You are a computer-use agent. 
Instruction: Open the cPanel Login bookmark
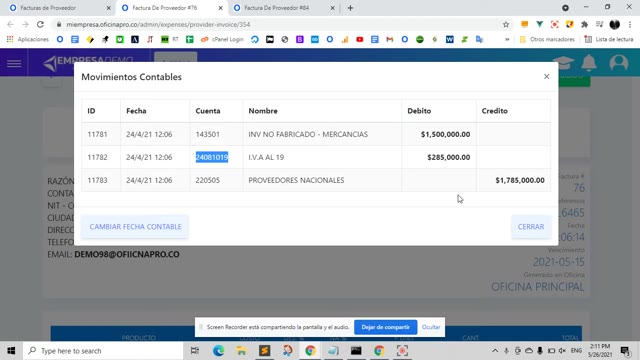(x=222, y=39)
